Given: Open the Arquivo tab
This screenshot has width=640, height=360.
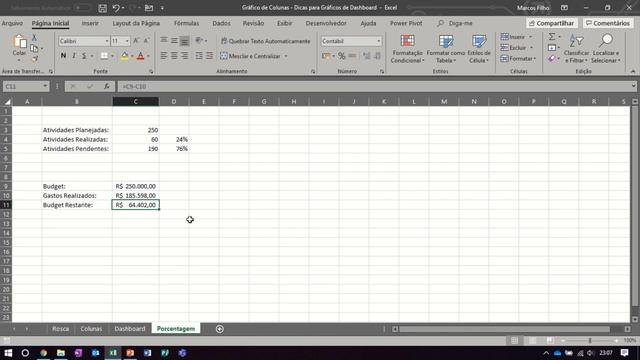Looking at the screenshot, I should click(12, 23).
